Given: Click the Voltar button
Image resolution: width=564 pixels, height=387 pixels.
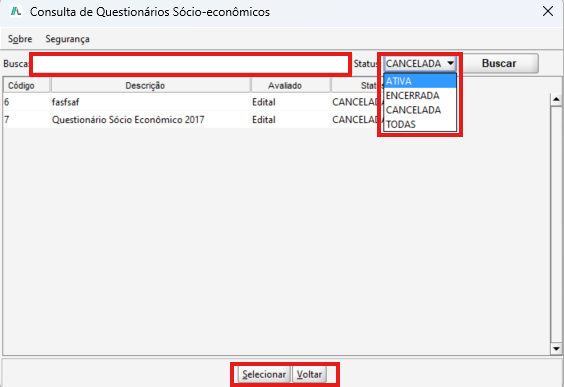Looking at the screenshot, I should pos(309,374).
